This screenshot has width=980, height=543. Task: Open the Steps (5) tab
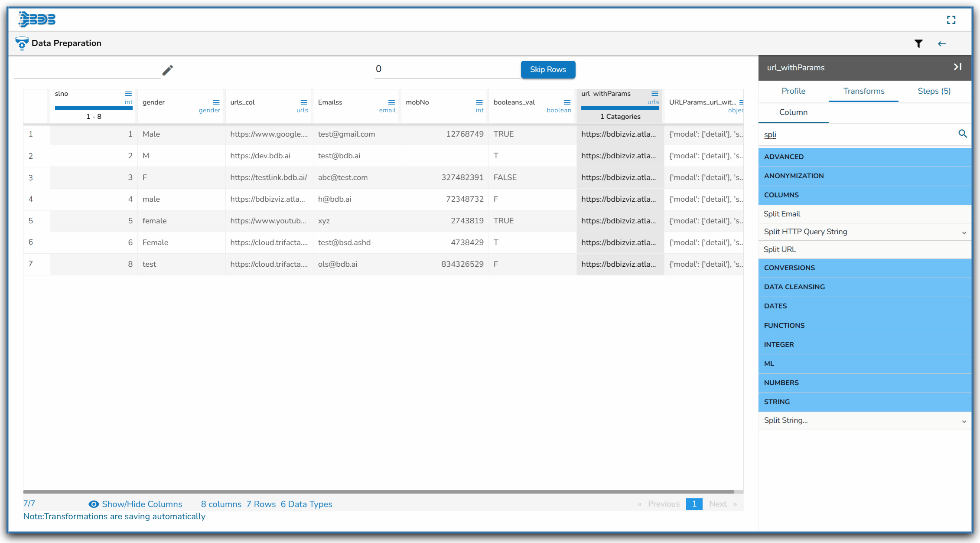pos(934,91)
